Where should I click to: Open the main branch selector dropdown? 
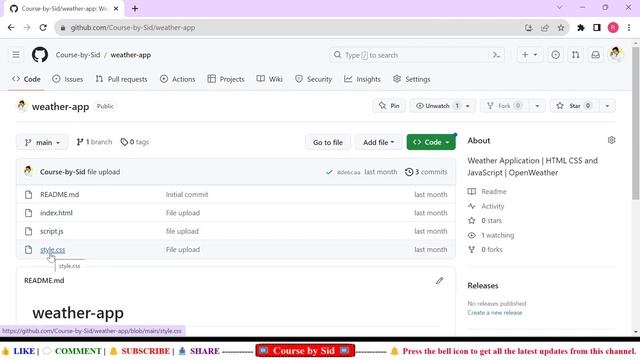pos(42,142)
